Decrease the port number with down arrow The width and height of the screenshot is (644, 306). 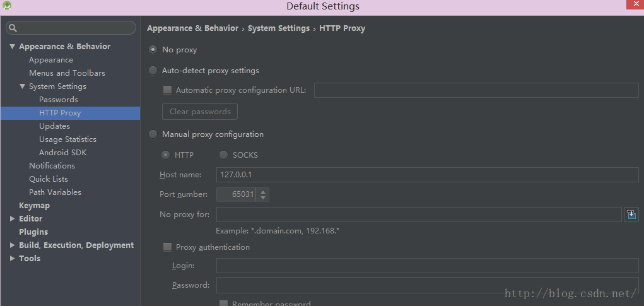(x=263, y=197)
